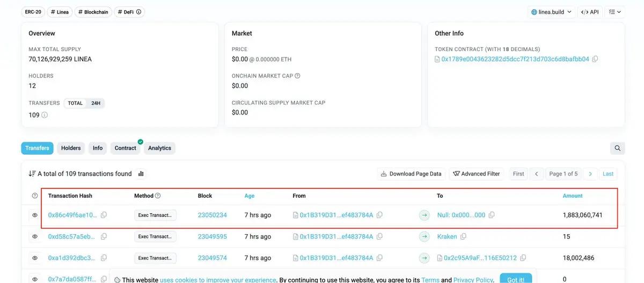Open search icon above transfers table
Viewport: 644px width, 283px height.
point(618,148)
